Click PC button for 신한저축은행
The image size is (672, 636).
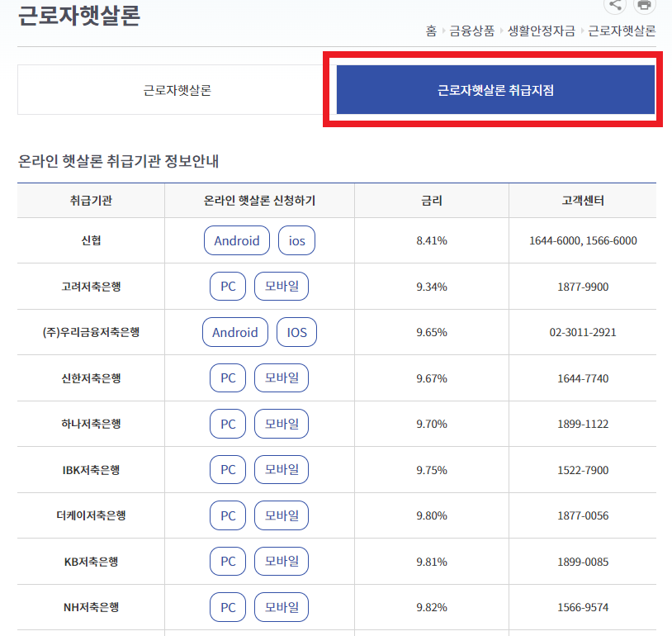coord(228,378)
